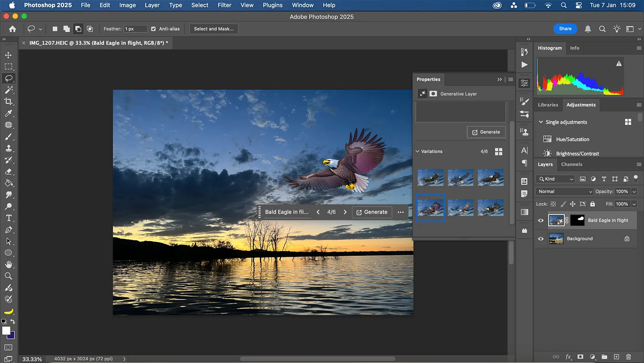Select the Move tool
The image size is (644, 363).
coord(9,55)
